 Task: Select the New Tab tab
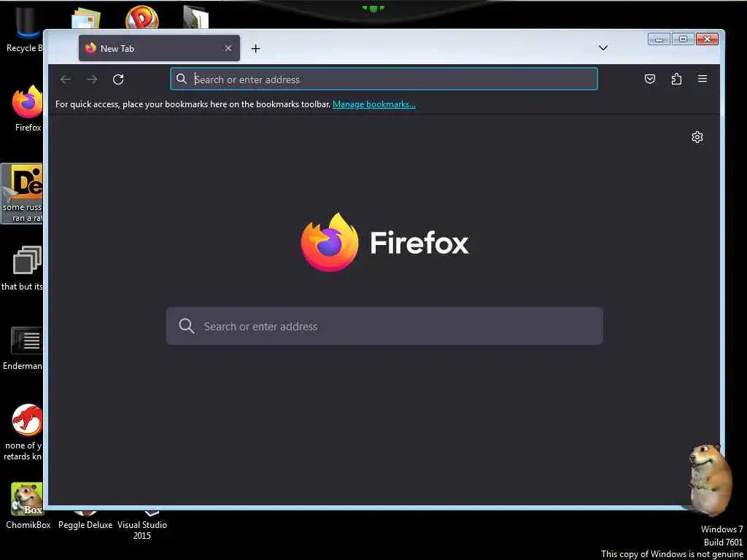(159, 48)
